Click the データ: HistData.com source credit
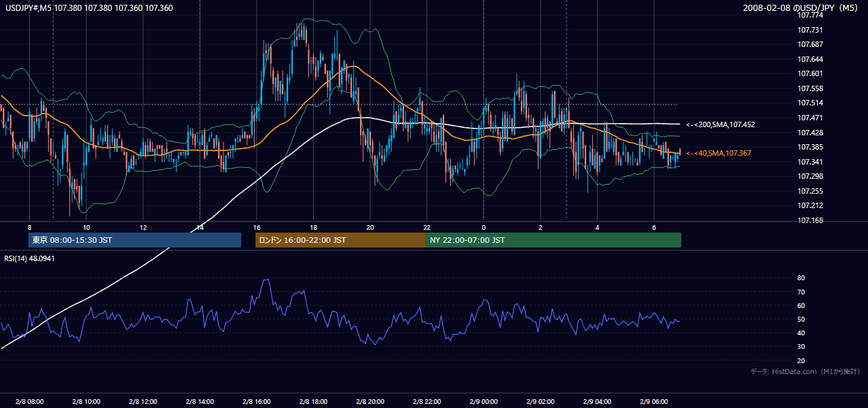The image size is (868, 408). pos(806,371)
